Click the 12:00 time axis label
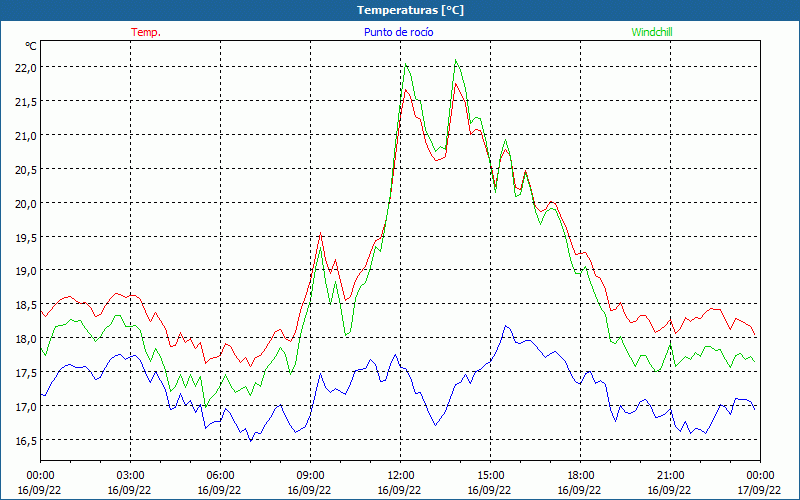The image size is (800, 500). pos(401,476)
